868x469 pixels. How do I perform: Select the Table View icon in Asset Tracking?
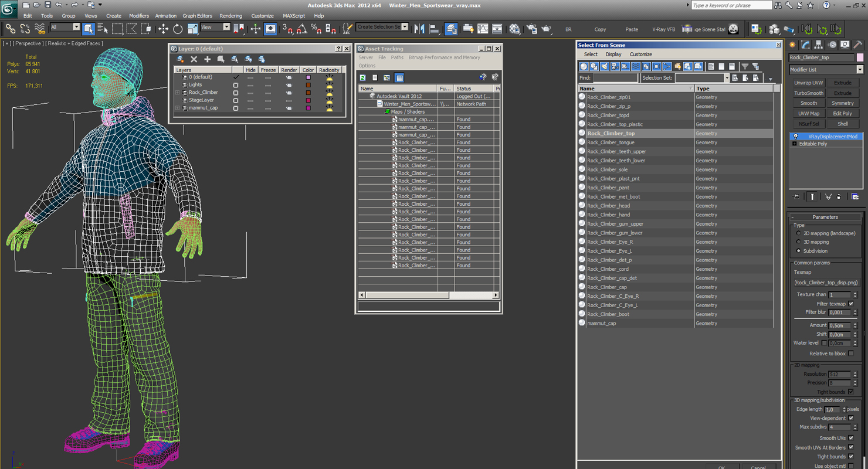399,77
